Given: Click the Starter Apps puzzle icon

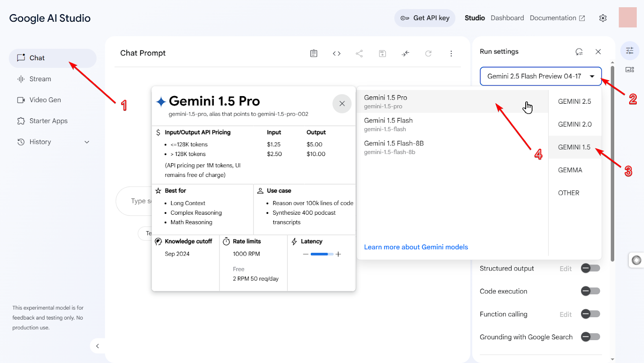Looking at the screenshot, I should (21, 121).
